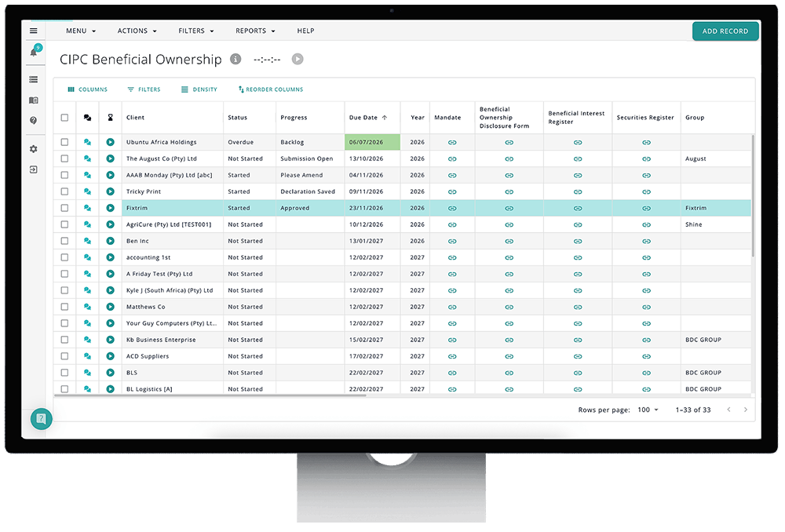This screenshot has height=532, width=785.
Task: Click the Submission Open progress cell
Action: coord(310,159)
